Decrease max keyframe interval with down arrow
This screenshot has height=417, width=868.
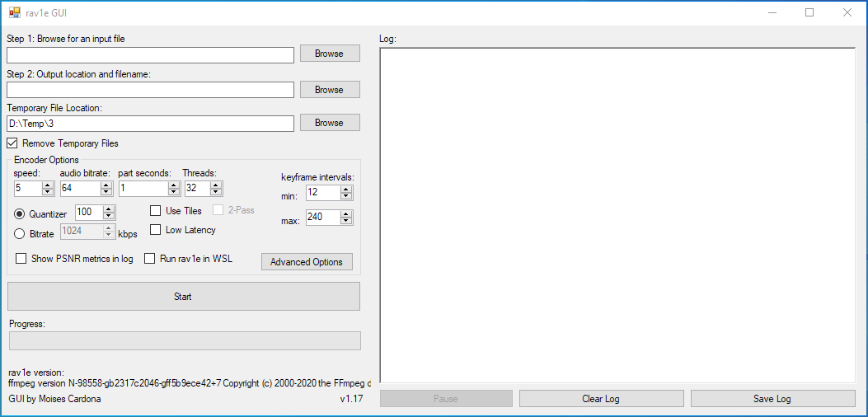click(346, 220)
